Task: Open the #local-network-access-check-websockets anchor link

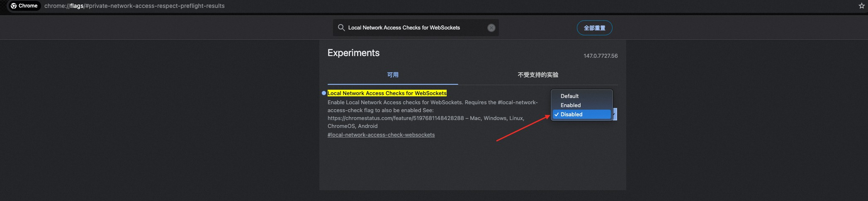Action: tap(381, 135)
